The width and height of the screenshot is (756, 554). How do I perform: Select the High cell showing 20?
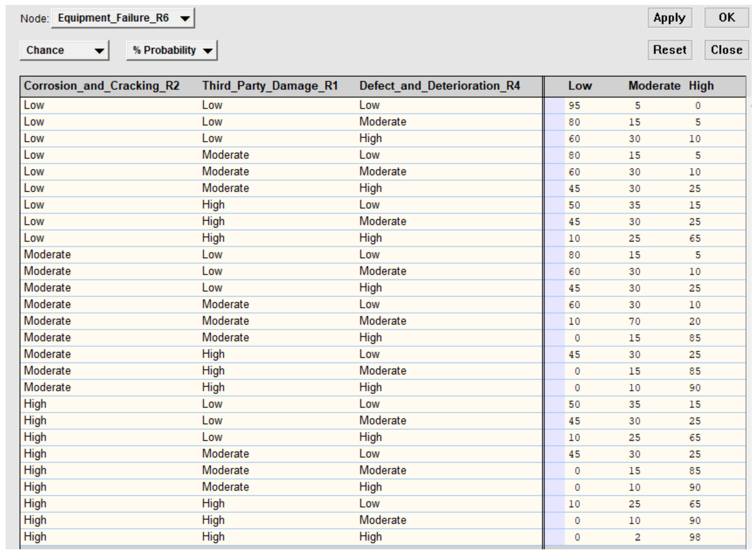[x=695, y=321]
